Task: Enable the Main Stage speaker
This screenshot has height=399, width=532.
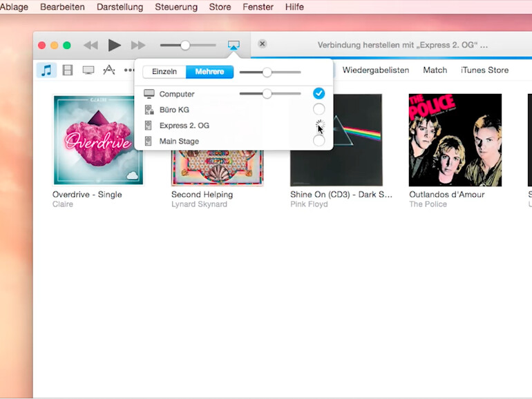Action: coord(319,141)
